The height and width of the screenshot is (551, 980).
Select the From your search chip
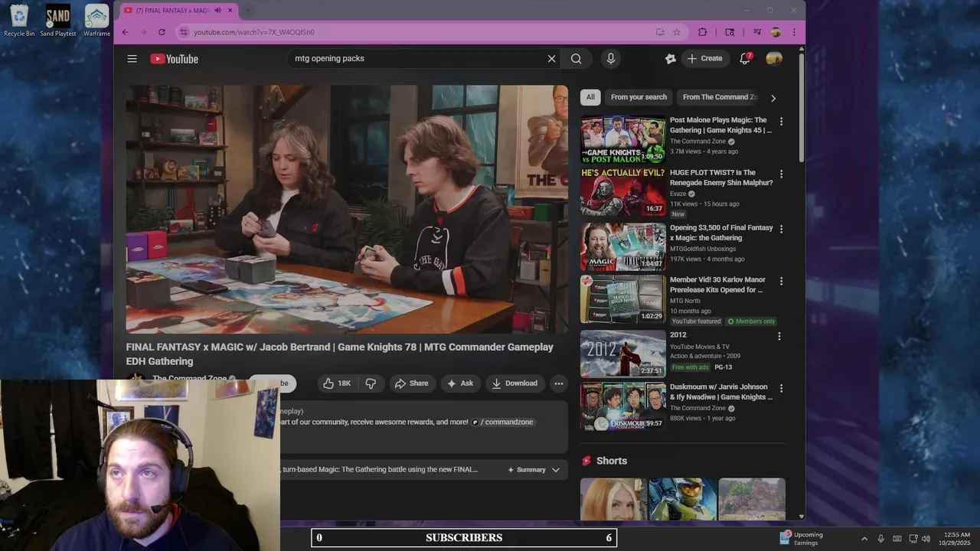point(639,97)
